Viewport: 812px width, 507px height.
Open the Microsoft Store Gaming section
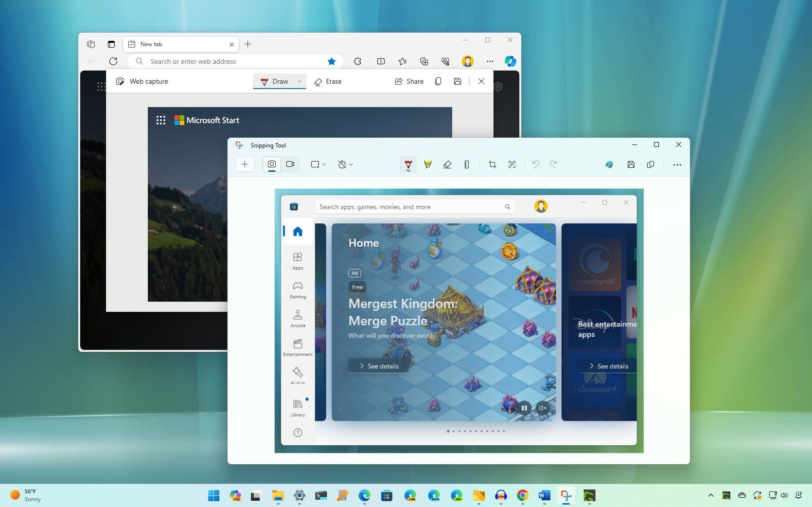(297, 290)
